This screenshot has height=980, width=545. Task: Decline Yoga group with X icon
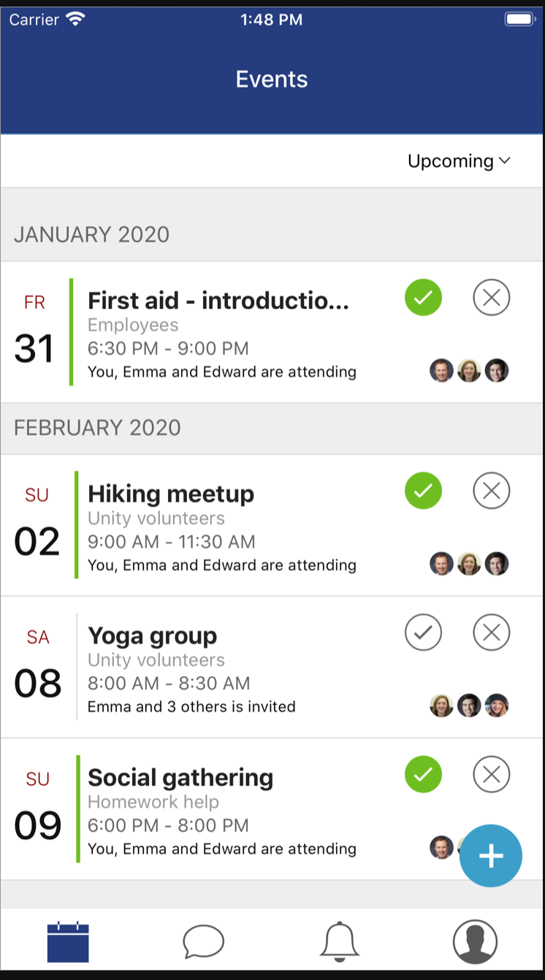[x=492, y=632]
